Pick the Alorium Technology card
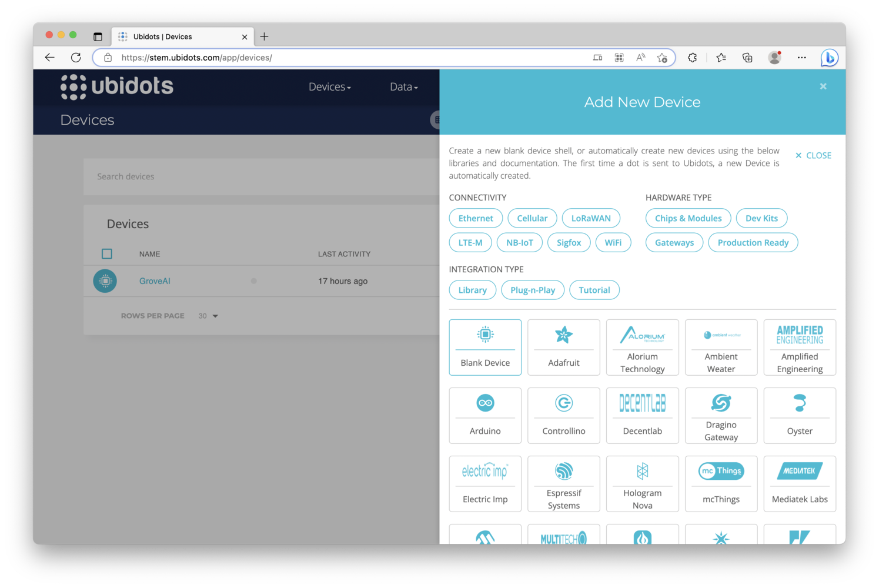The width and height of the screenshot is (879, 588). [x=643, y=347]
